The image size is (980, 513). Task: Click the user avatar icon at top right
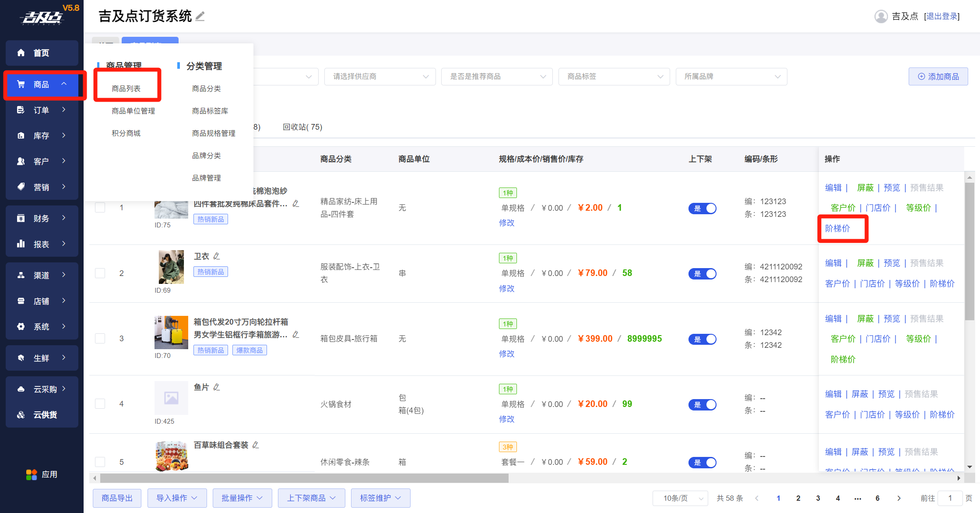point(881,16)
